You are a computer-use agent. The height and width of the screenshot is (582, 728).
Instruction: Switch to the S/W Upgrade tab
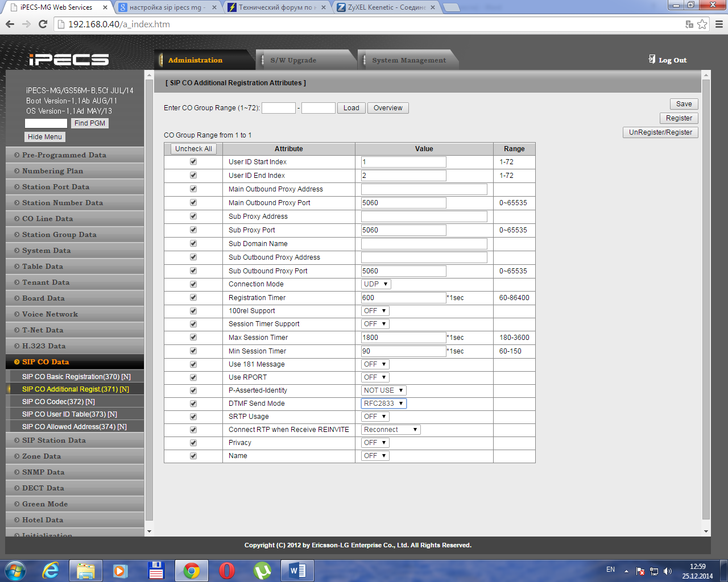293,60
